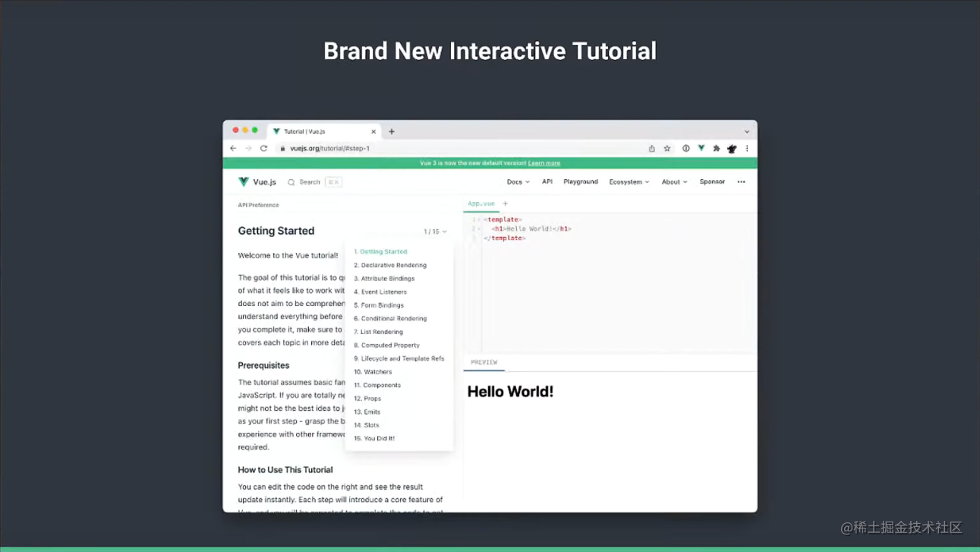Jump to step 8. Computed Property

[x=386, y=345]
